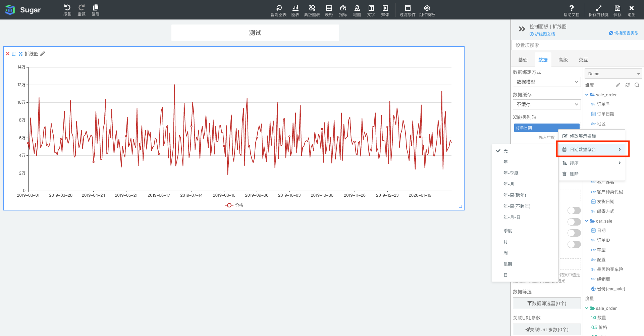Switch to the 基础 tab
Viewport: 644px width, 336px height.
coord(523,60)
